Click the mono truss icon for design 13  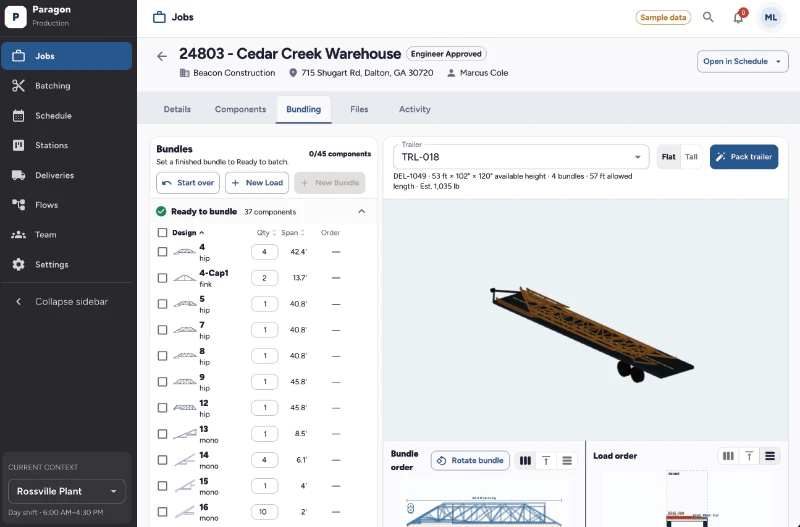[x=184, y=434]
